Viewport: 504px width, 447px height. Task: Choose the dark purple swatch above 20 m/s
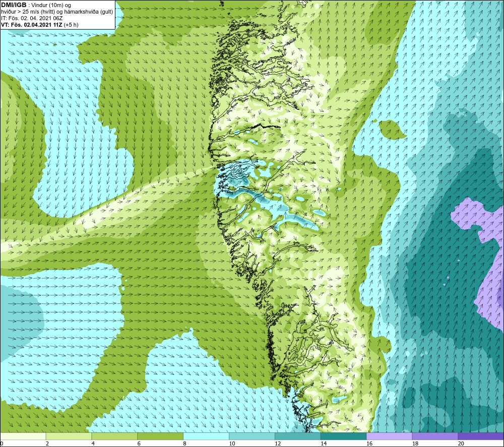[x=481, y=436]
